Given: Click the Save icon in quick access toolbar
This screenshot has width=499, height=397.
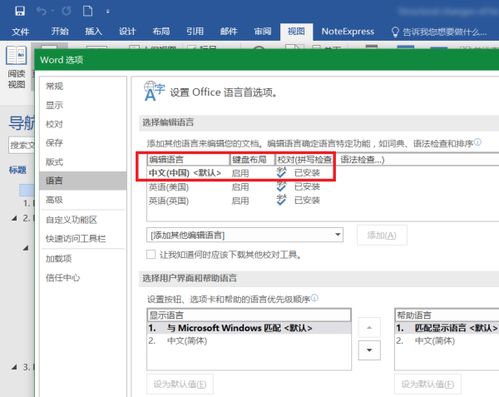Looking at the screenshot, I should tap(20, 11).
